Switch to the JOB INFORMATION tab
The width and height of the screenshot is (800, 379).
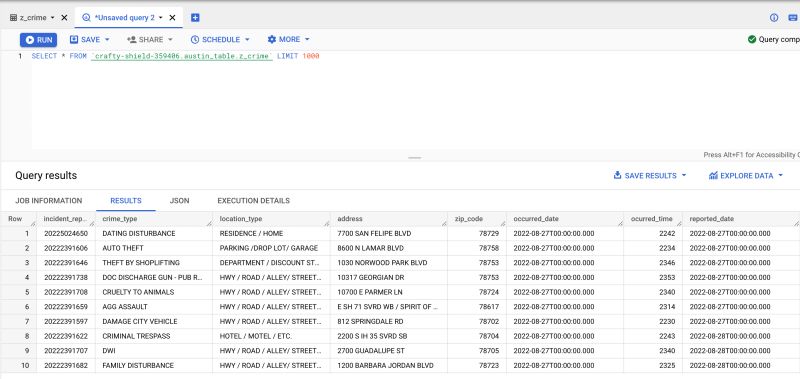coord(48,200)
